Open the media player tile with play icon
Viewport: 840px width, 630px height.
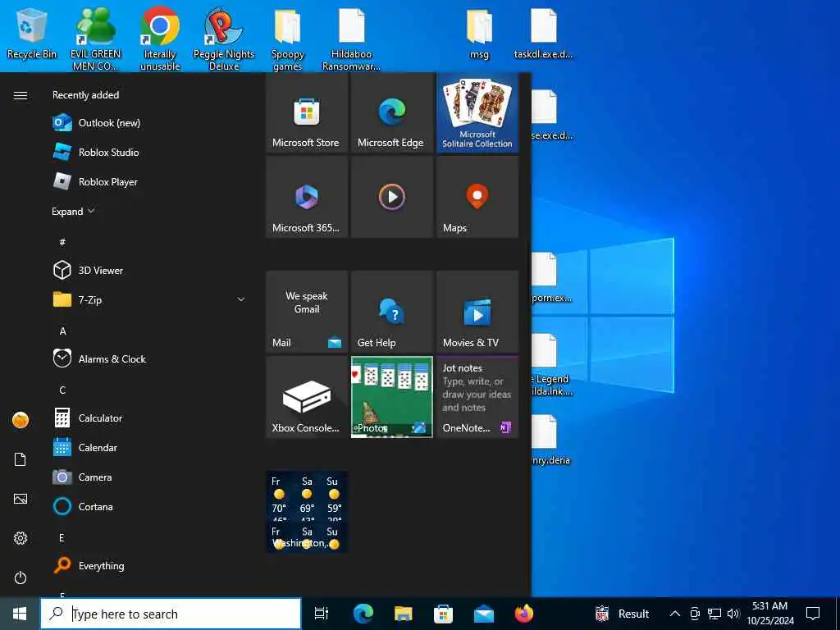point(391,197)
